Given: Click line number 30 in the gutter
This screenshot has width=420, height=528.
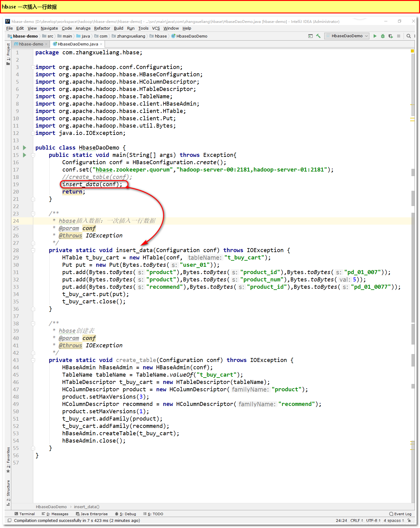Looking at the screenshot, I should 16,265.
